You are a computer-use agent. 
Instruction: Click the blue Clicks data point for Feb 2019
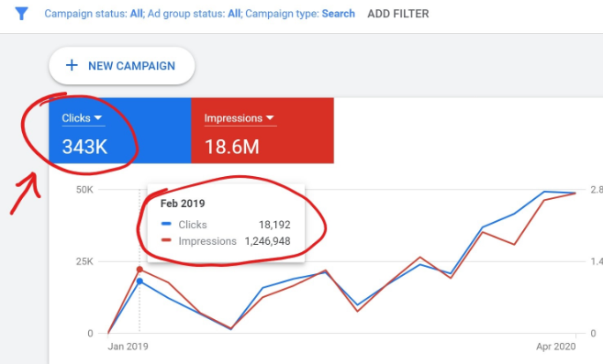click(140, 281)
